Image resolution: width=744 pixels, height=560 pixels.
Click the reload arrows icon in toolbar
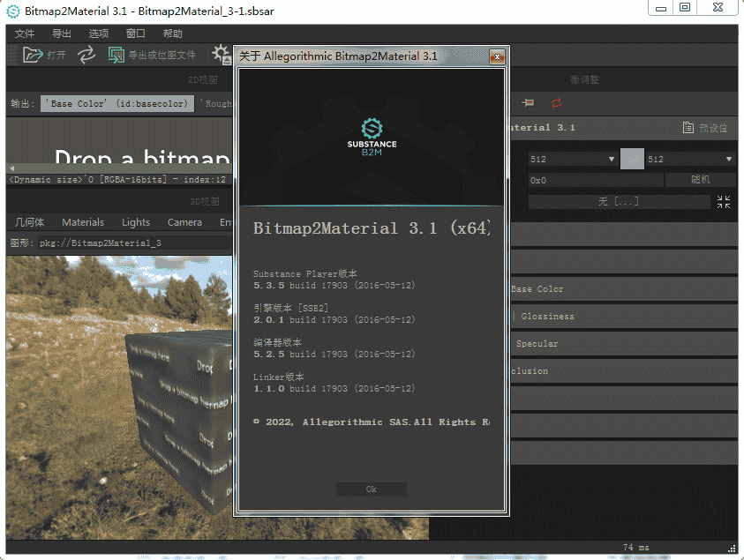86,55
